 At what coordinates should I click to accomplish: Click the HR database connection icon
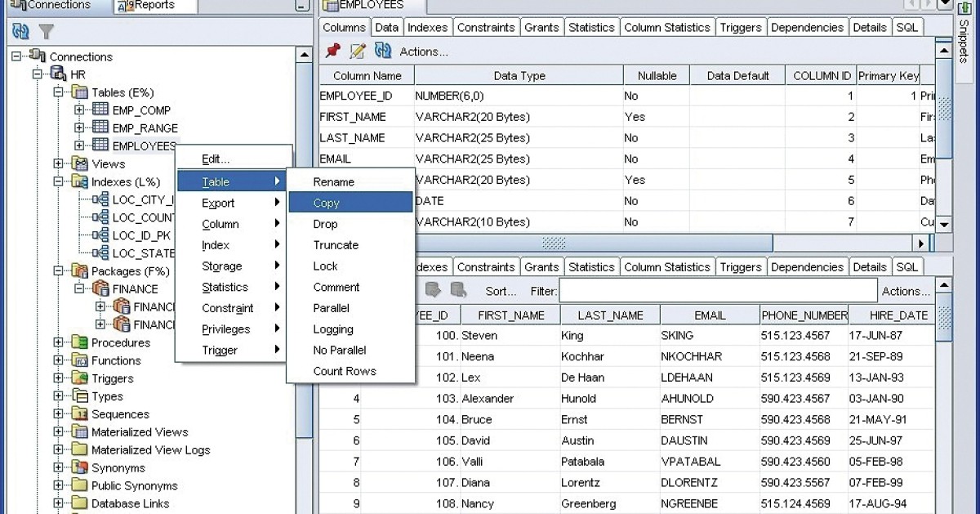59,74
